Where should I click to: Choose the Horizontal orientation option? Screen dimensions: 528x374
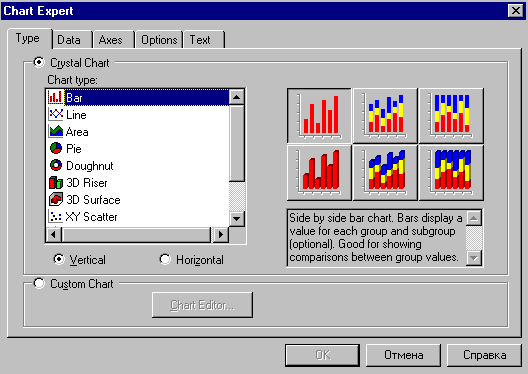click(x=165, y=259)
